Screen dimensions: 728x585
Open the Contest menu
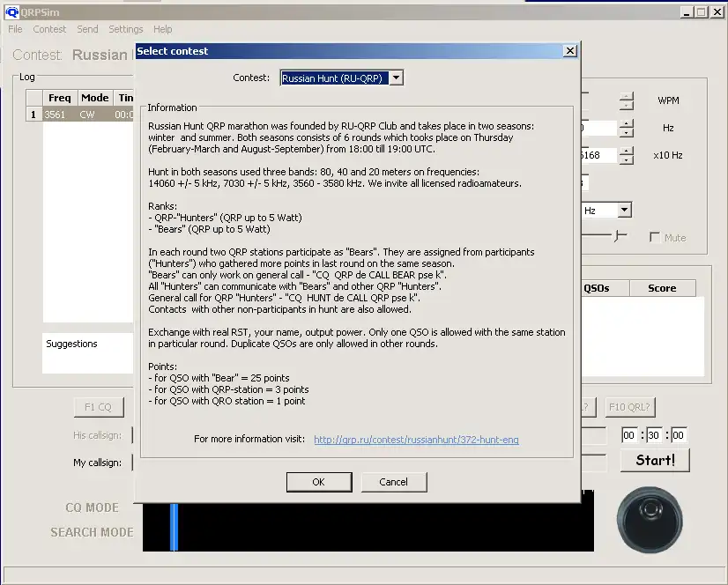49,29
